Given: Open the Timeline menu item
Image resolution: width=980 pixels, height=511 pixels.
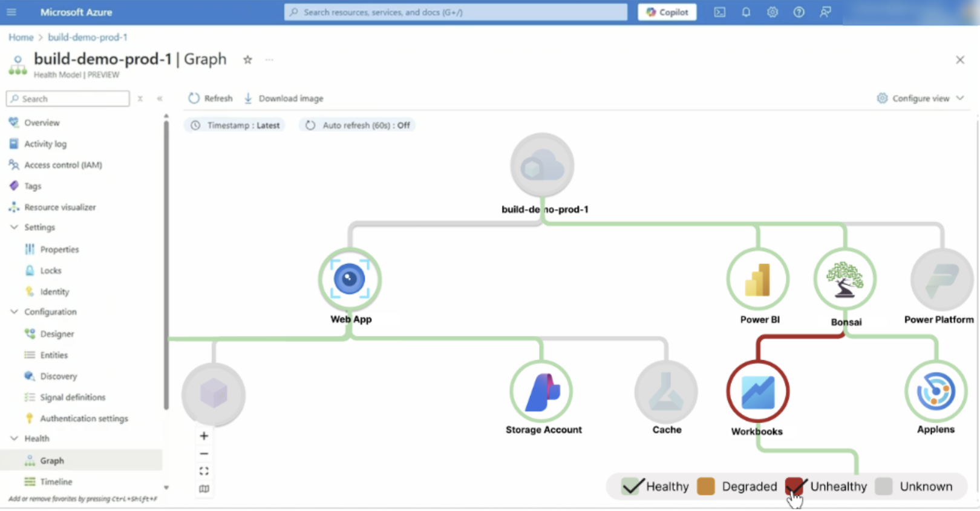Looking at the screenshot, I should tap(56, 482).
